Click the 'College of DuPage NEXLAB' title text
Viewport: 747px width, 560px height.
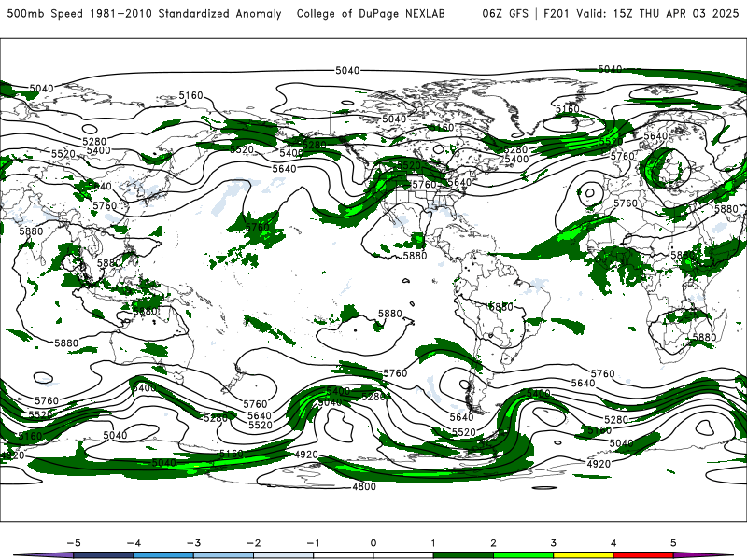pos(371,13)
